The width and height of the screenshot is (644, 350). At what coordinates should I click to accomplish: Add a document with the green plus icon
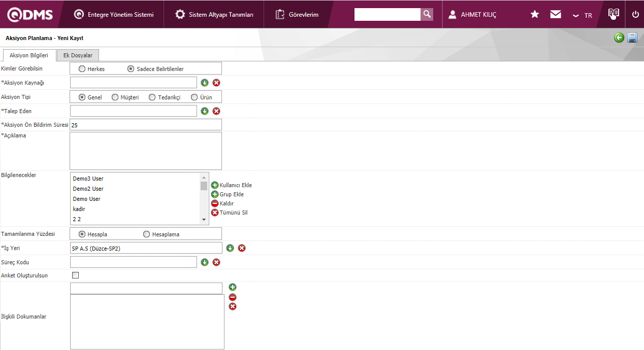pos(233,287)
